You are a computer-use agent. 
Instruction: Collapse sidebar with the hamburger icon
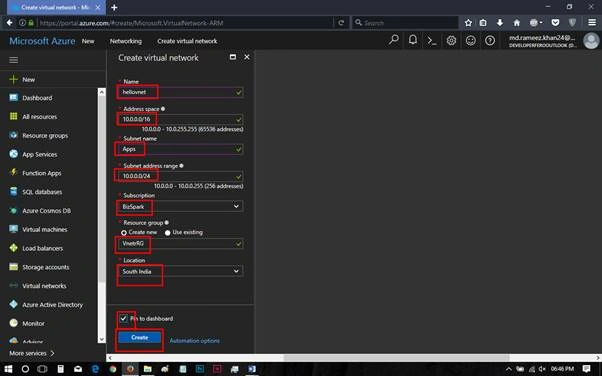click(x=13, y=60)
